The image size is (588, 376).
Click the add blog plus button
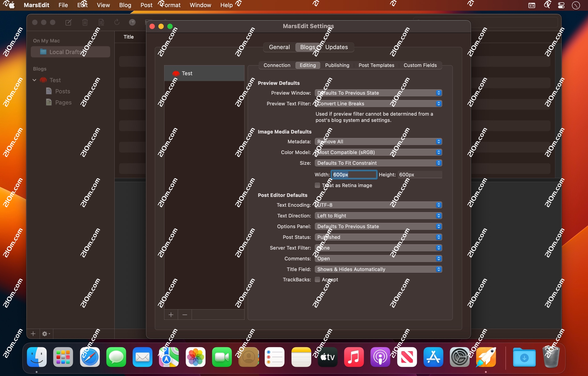coord(171,315)
